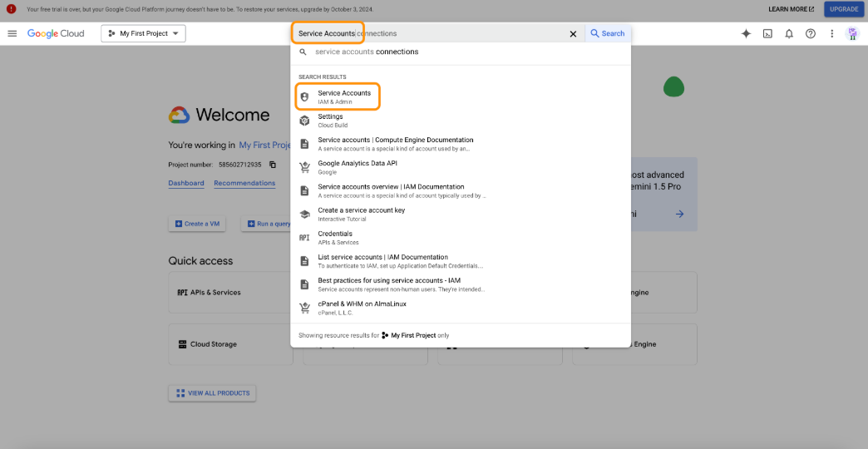
Task: Copy the project number with copy icon
Action: (x=273, y=165)
